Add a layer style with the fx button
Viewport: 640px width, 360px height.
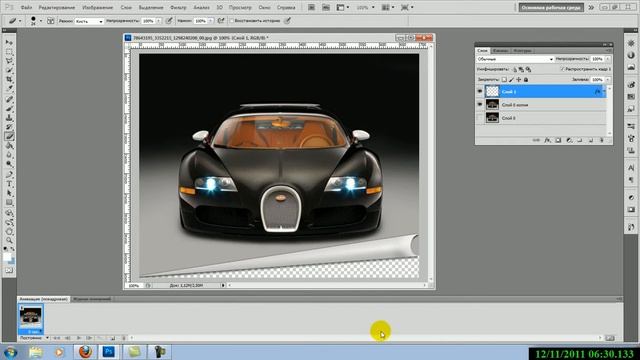(547, 140)
